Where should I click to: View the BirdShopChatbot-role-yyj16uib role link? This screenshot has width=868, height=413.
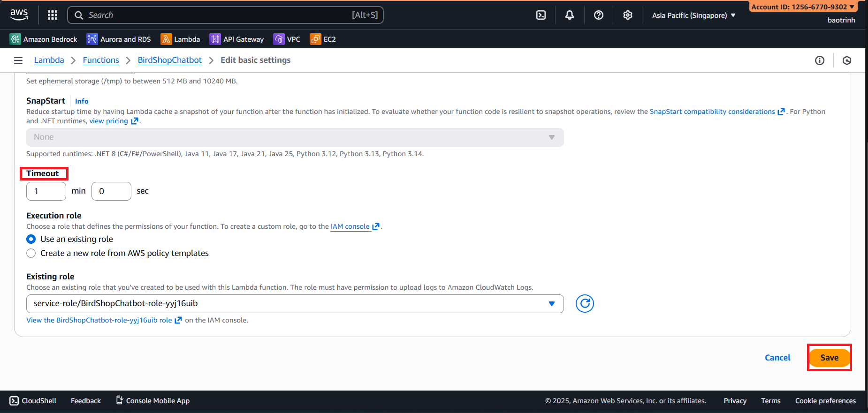(x=99, y=320)
